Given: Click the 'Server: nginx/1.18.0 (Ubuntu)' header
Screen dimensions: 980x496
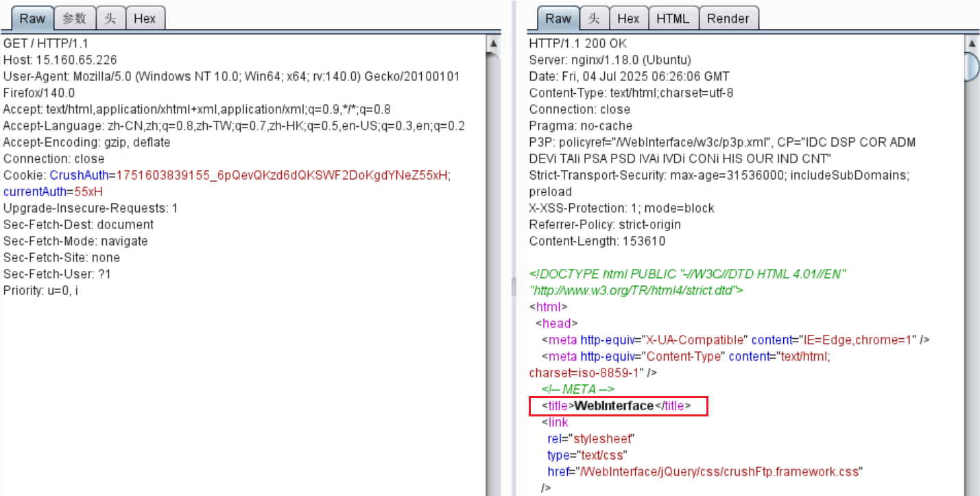Looking at the screenshot, I should click(x=610, y=60).
